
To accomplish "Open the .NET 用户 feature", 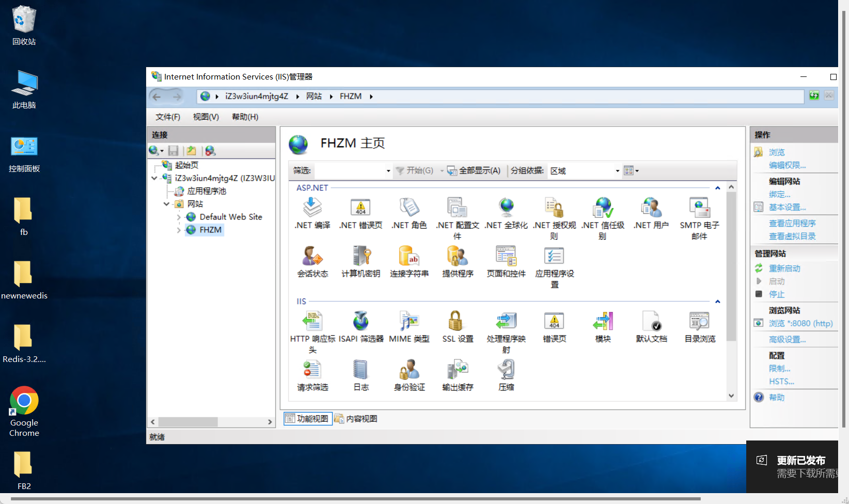I will [651, 214].
